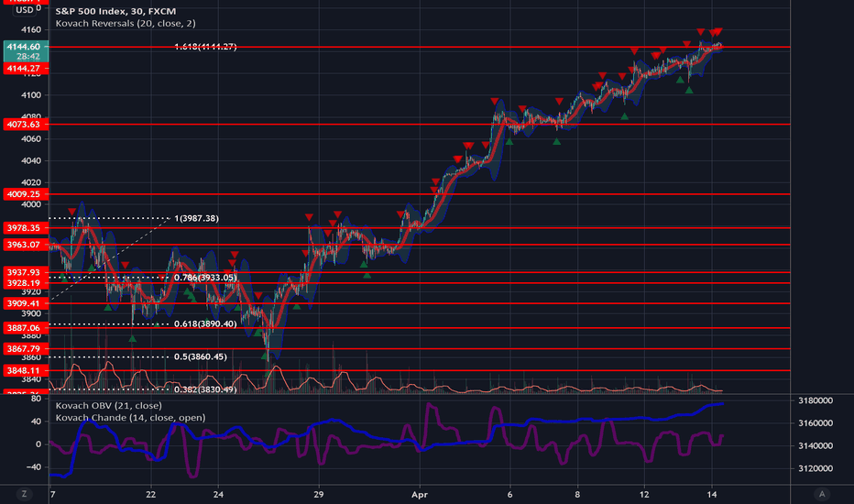Select the Kovach Reversals (20, close, 2) legend
This screenshot has width=854, height=504.
(126, 24)
